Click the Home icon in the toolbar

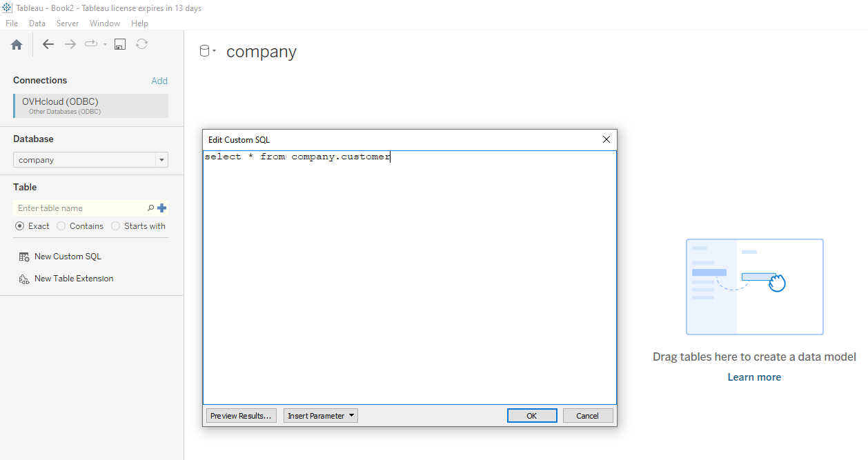pyautogui.click(x=17, y=44)
